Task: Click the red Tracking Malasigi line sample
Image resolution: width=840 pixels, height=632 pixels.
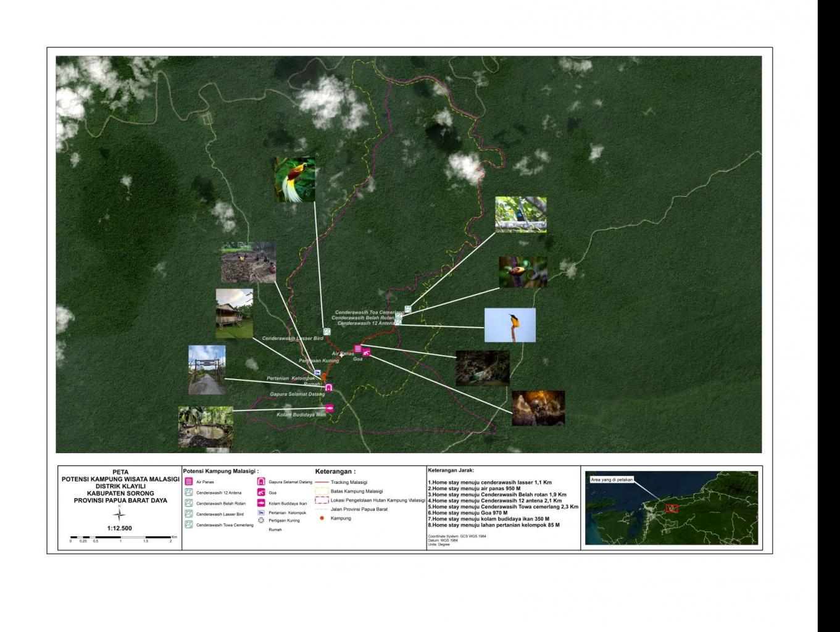Action: (321, 482)
